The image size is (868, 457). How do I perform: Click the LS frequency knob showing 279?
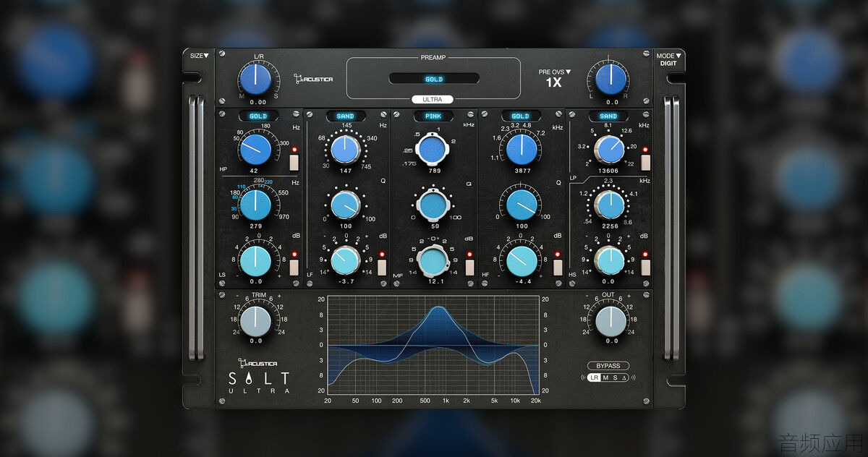click(255, 206)
